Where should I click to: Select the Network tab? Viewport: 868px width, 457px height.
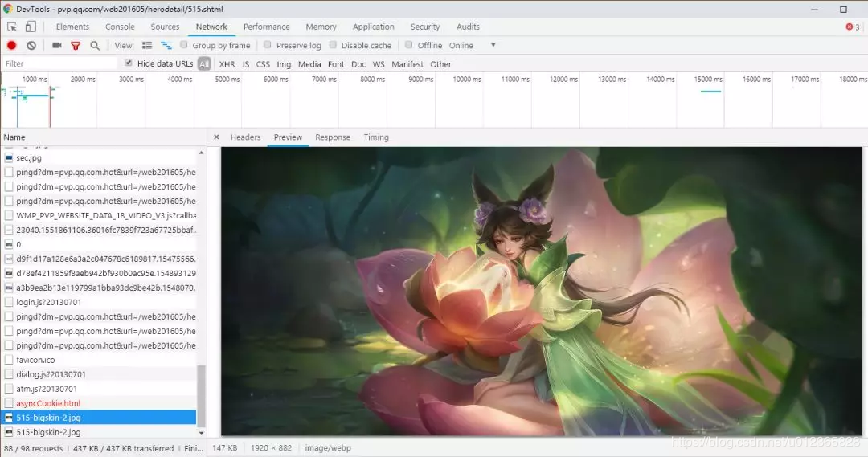coord(211,27)
